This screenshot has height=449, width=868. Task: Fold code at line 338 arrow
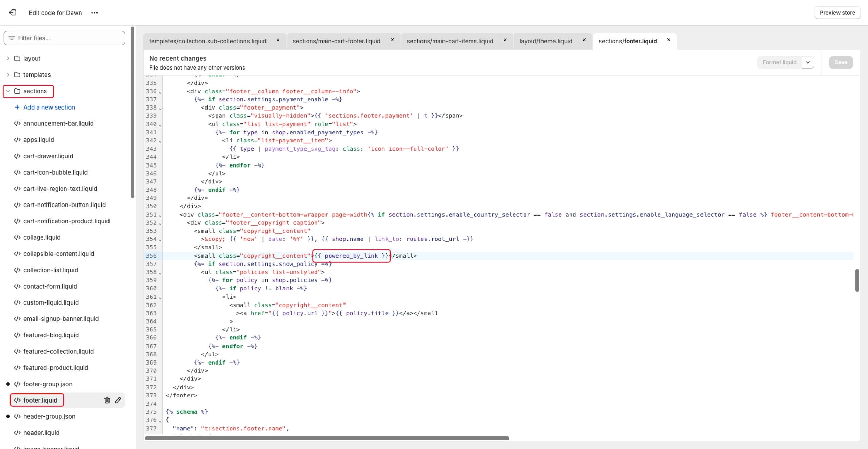(160, 108)
